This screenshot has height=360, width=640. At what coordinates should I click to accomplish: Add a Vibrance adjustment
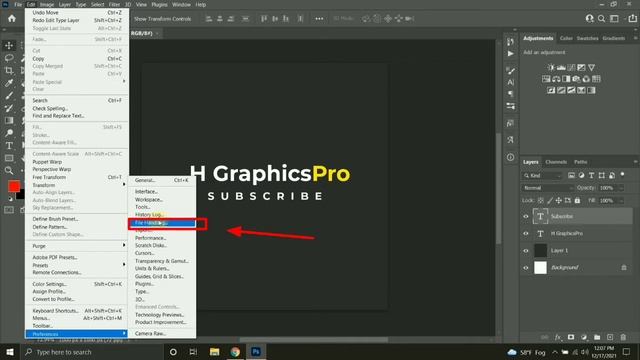pos(591,67)
